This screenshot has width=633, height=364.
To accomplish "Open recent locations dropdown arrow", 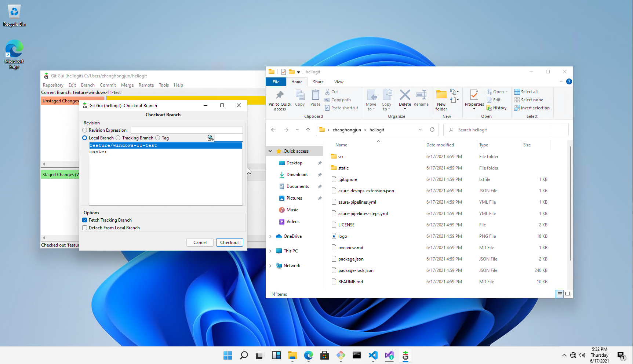I will tap(297, 130).
